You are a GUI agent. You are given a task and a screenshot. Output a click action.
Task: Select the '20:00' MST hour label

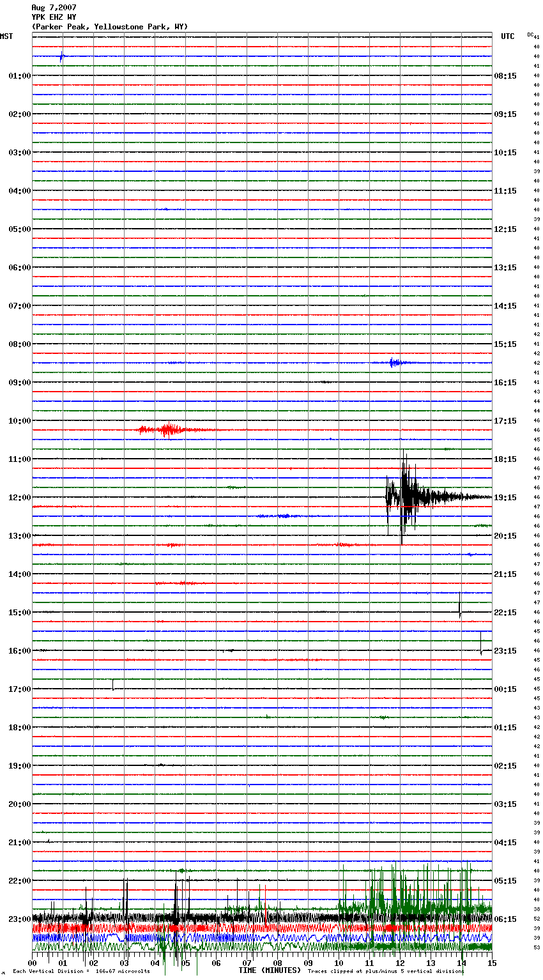point(20,804)
